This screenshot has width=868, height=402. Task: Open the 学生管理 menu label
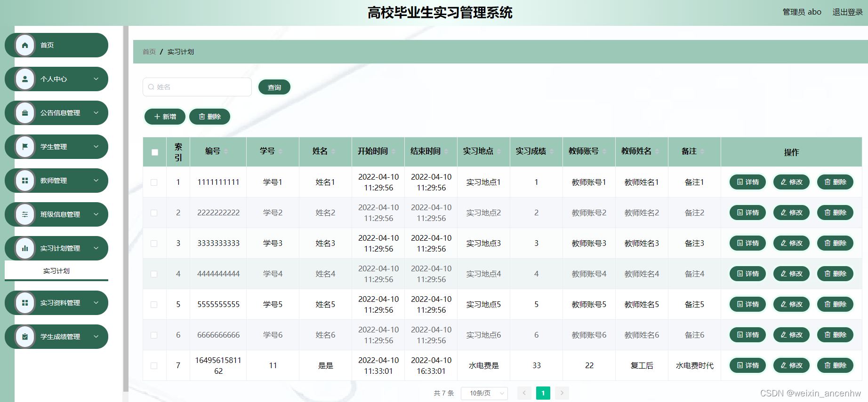click(x=54, y=147)
